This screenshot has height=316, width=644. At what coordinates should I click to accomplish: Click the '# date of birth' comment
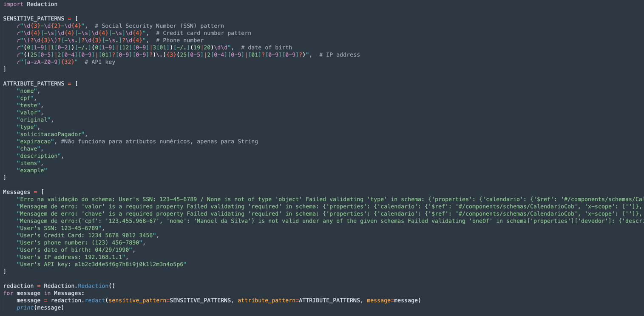(x=266, y=48)
